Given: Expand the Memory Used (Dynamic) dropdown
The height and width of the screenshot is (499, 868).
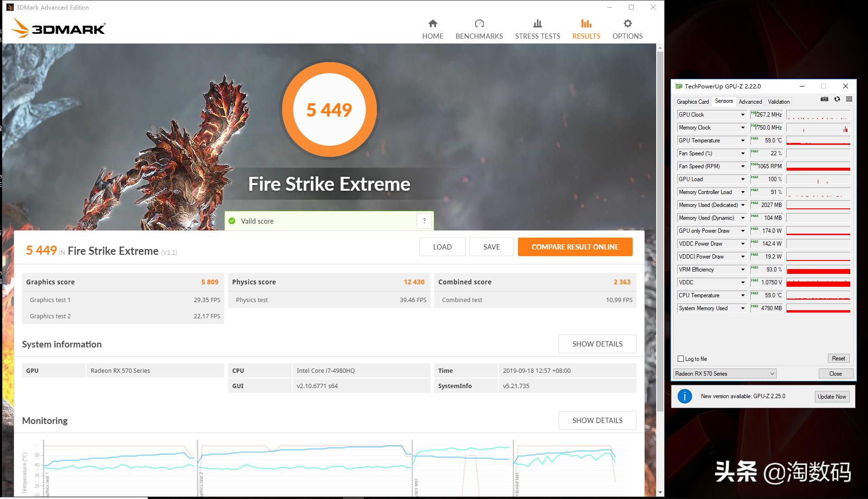Looking at the screenshot, I should tap(743, 218).
